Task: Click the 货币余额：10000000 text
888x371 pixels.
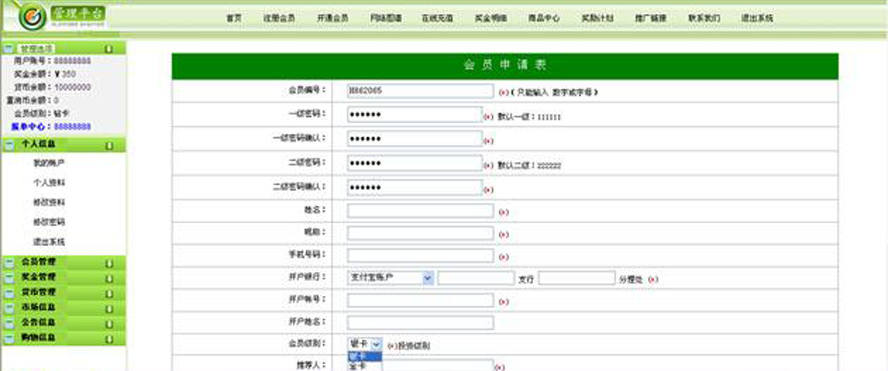Action: pyautogui.click(x=52, y=87)
